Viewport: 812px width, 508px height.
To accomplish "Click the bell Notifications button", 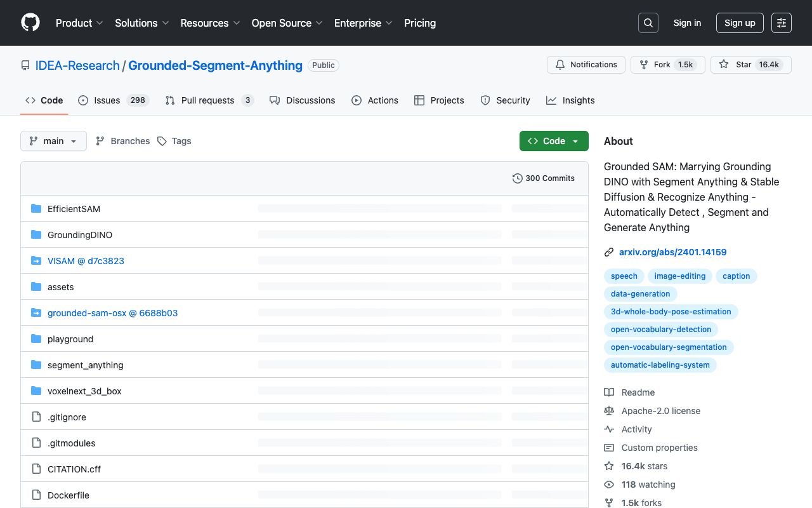I will (x=586, y=65).
